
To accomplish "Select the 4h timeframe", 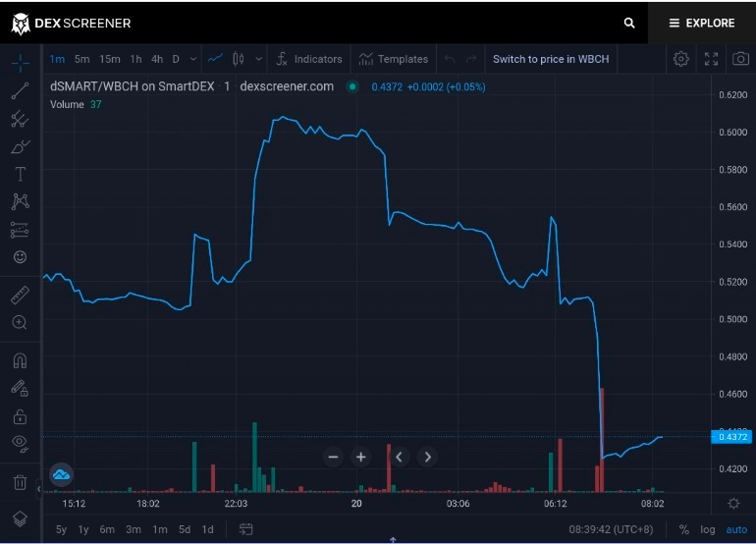I will click(x=157, y=59).
